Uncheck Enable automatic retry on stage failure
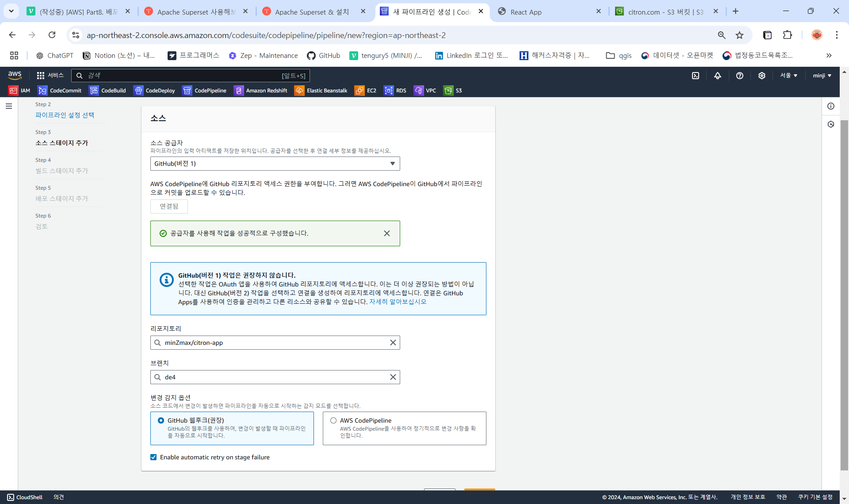This screenshot has width=849, height=504. tap(153, 457)
